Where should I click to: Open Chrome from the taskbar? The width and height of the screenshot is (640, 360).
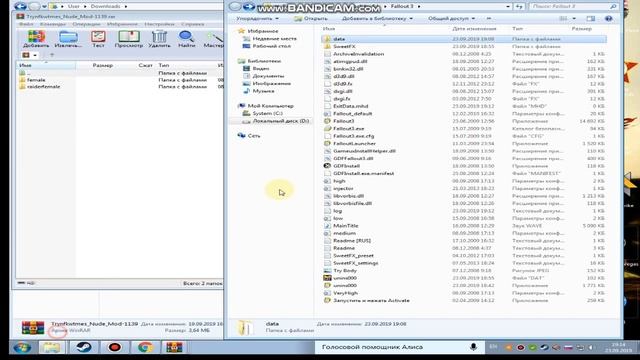pos(144,347)
